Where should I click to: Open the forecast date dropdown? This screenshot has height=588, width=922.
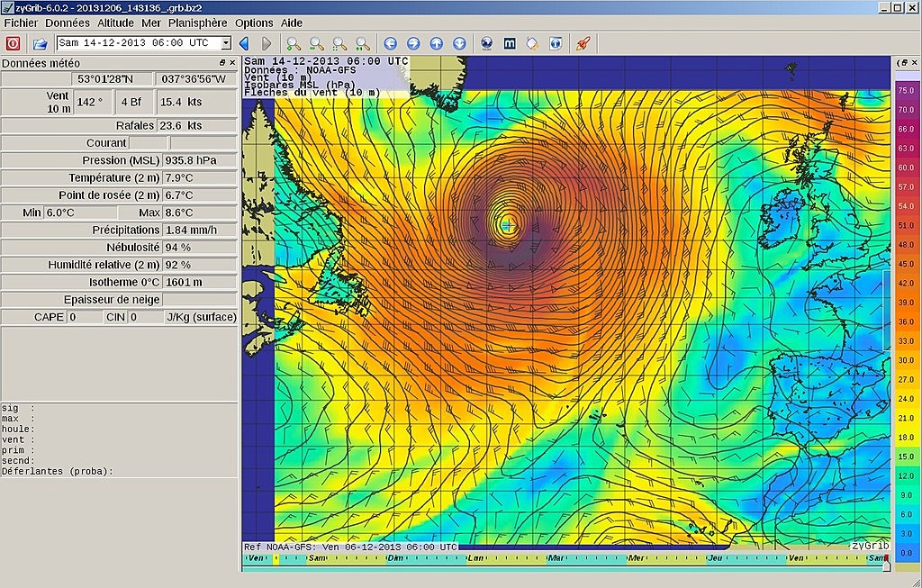coord(226,43)
